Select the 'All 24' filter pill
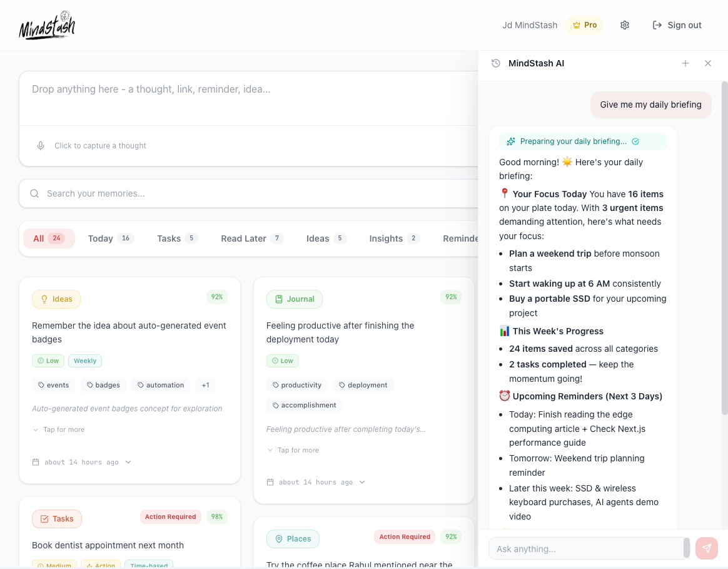Image resolution: width=728 pixels, height=569 pixels. [49, 238]
